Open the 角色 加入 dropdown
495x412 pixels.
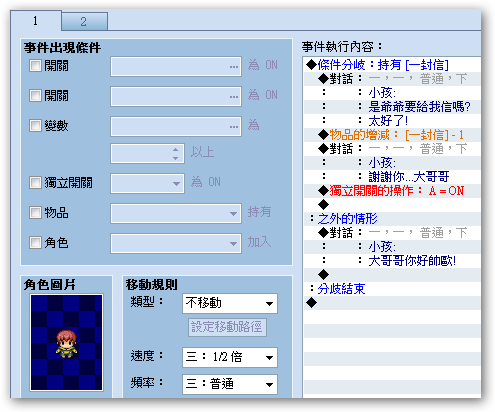176,244
